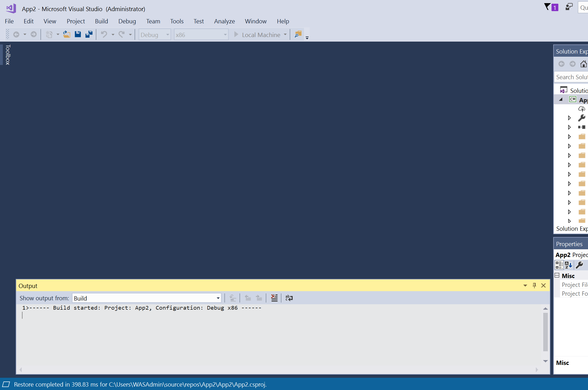
Task: Open the Local Machine target dropdown arrow
Action: (285, 34)
